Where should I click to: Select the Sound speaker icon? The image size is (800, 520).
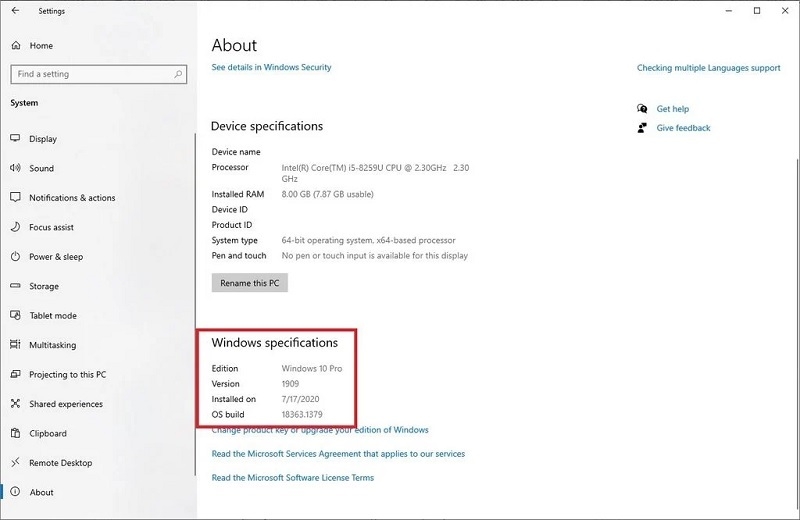(16, 168)
